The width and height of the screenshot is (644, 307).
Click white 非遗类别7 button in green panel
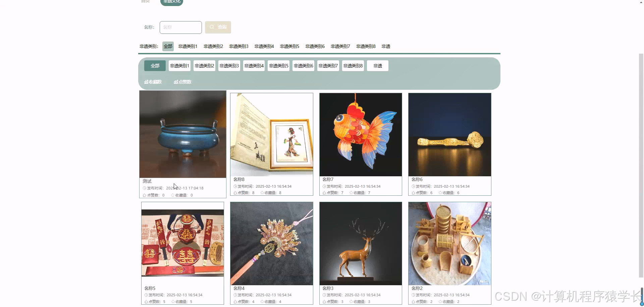click(328, 66)
